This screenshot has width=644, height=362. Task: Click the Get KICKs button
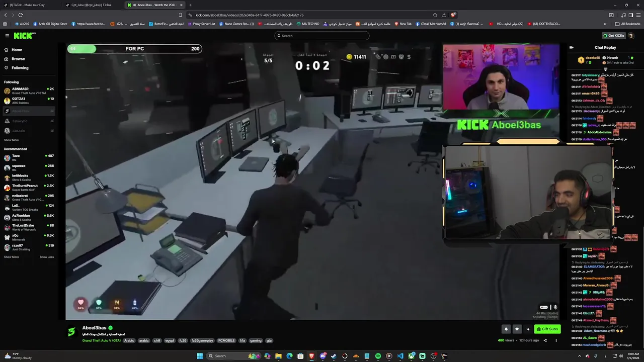pos(614,36)
